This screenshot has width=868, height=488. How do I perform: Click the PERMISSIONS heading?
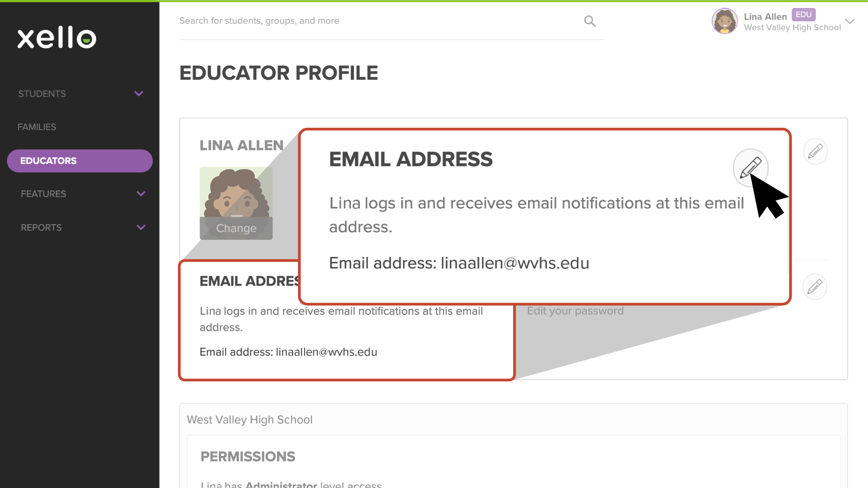[248, 456]
